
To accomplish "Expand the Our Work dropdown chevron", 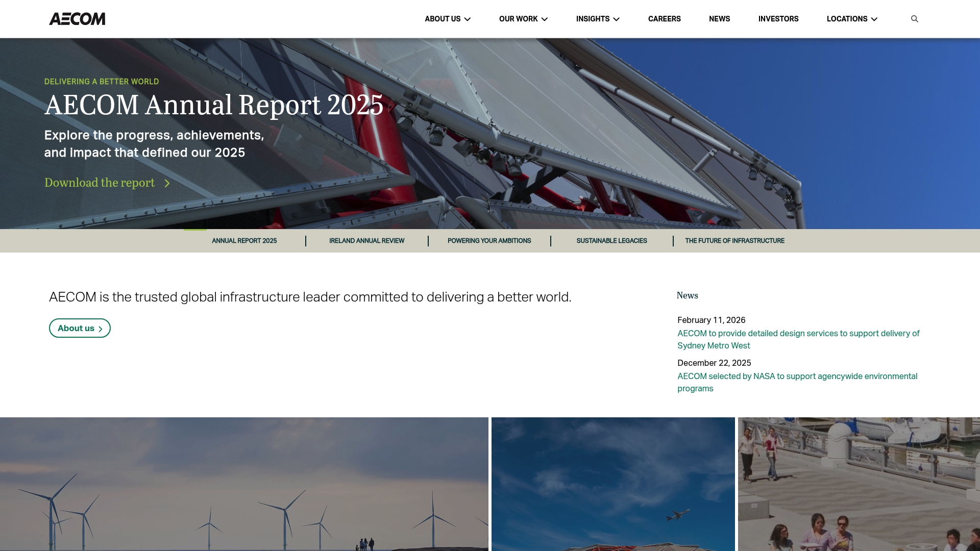I will coord(545,19).
